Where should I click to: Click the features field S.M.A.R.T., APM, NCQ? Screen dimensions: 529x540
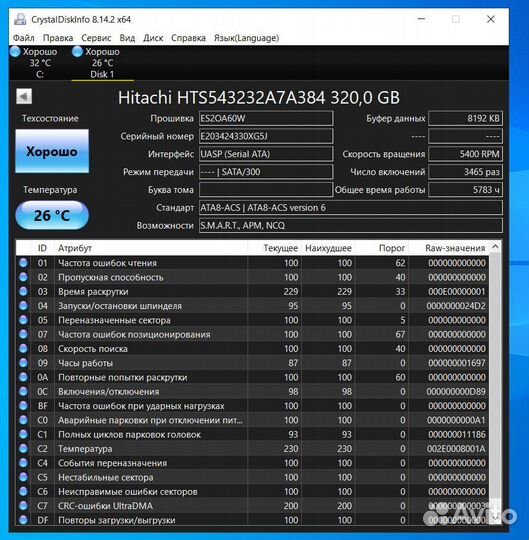pyautogui.click(x=351, y=226)
